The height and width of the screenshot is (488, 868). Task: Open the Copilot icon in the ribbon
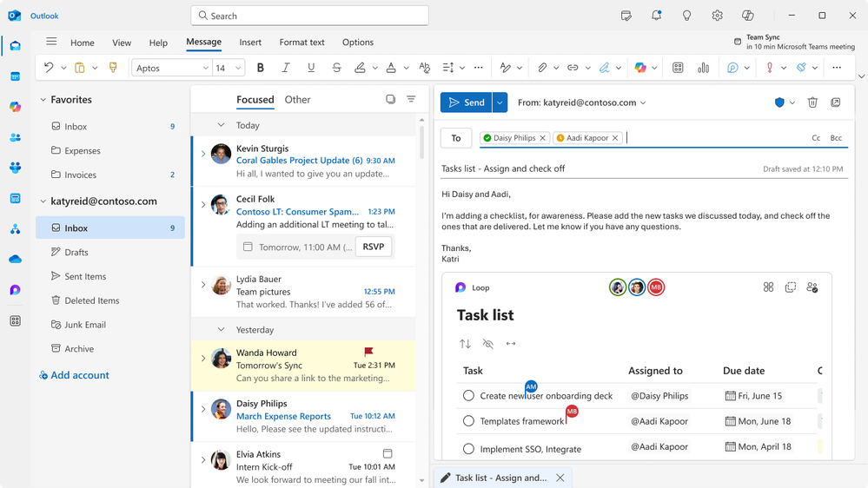pos(640,68)
